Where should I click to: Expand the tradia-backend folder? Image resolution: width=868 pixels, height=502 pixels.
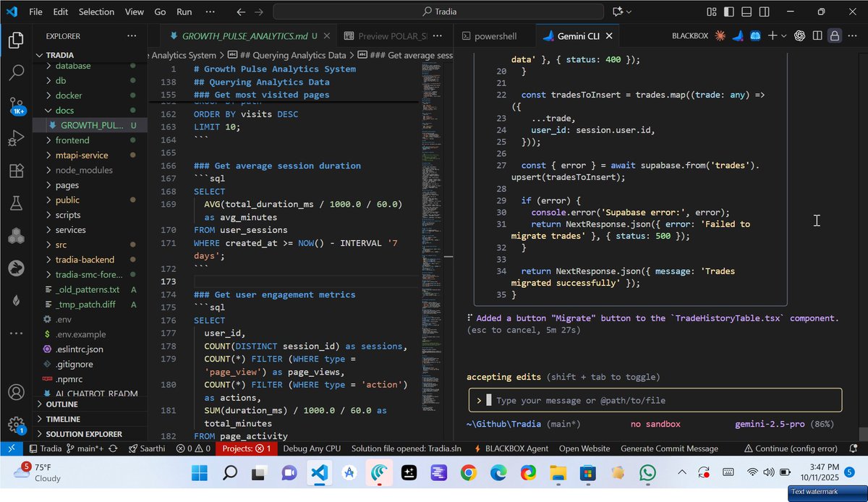coord(90,260)
